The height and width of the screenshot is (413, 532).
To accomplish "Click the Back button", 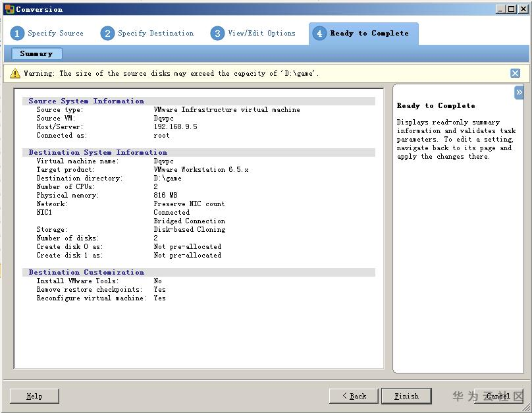I will tap(354, 396).
